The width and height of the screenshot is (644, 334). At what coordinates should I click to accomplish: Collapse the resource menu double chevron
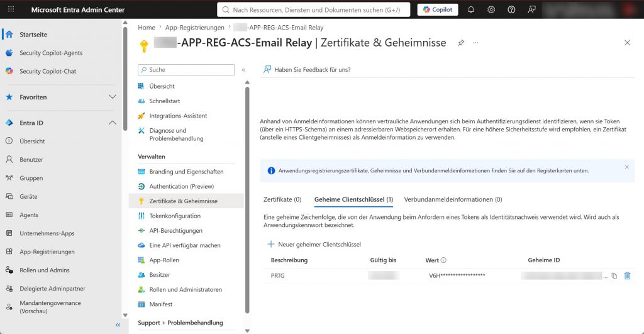(243, 70)
